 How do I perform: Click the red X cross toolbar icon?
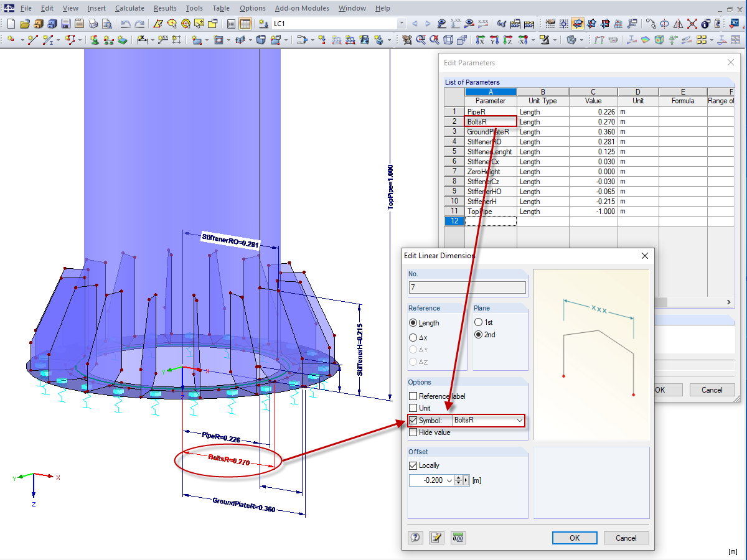pyautogui.click(x=692, y=24)
